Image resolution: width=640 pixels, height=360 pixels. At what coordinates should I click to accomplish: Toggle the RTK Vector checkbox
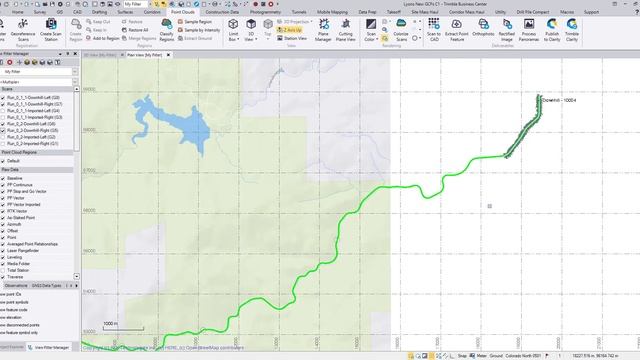(x=3, y=211)
